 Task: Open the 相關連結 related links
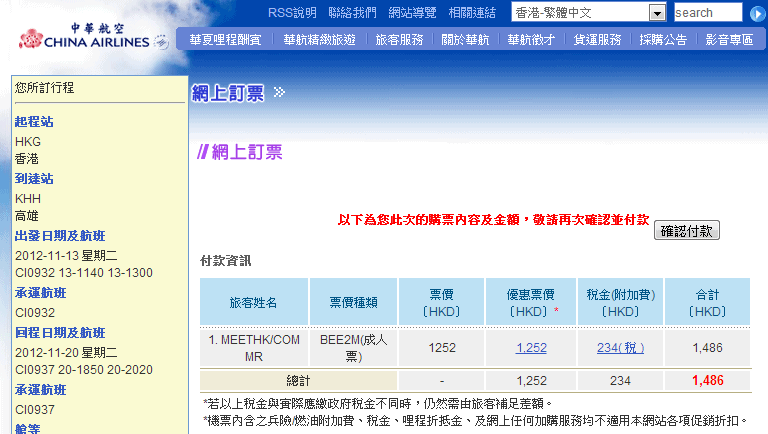[472, 13]
